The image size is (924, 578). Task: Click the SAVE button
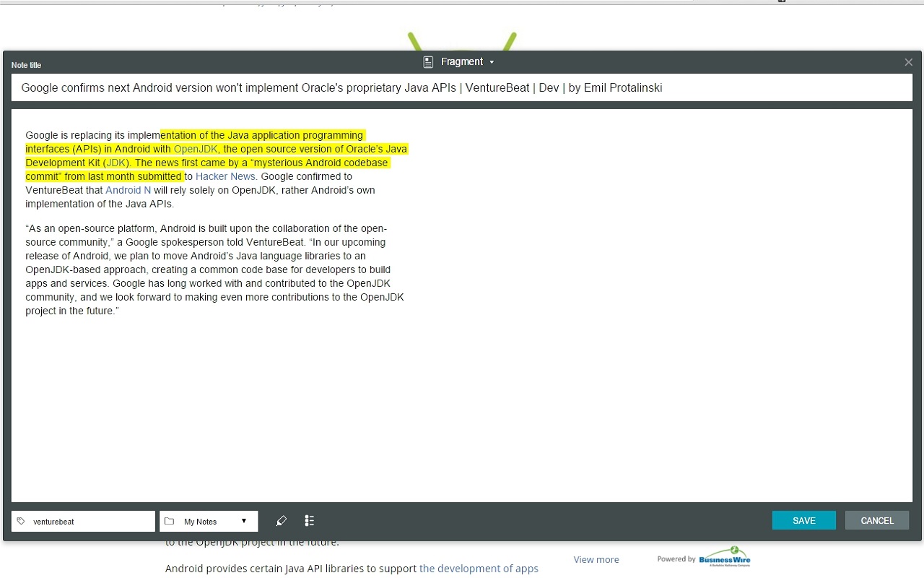(x=803, y=520)
